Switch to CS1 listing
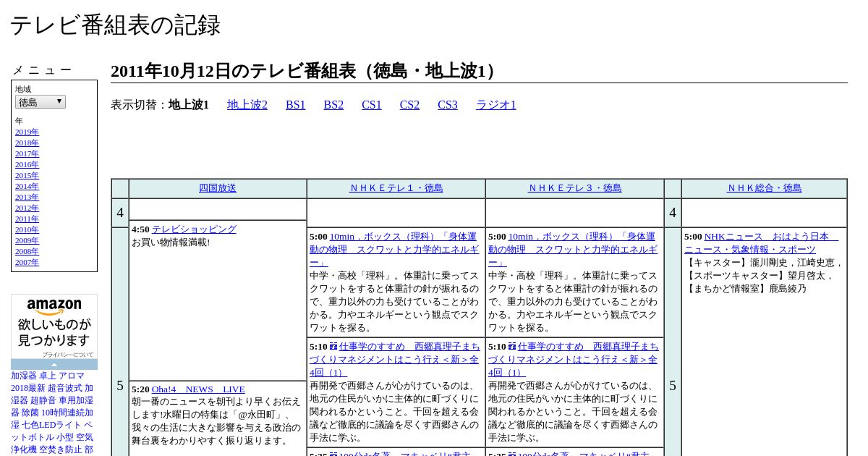 tap(372, 105)
